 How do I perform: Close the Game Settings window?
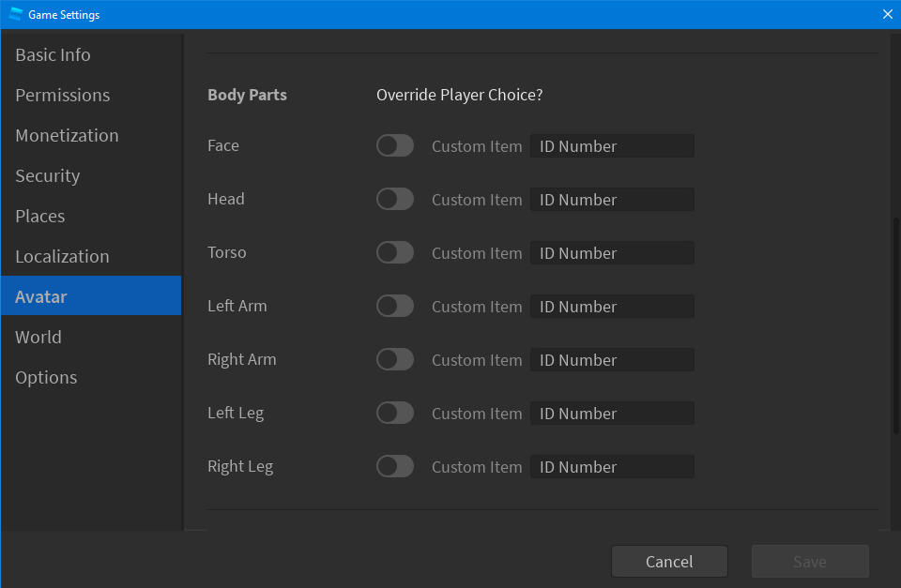pos(887,14)
